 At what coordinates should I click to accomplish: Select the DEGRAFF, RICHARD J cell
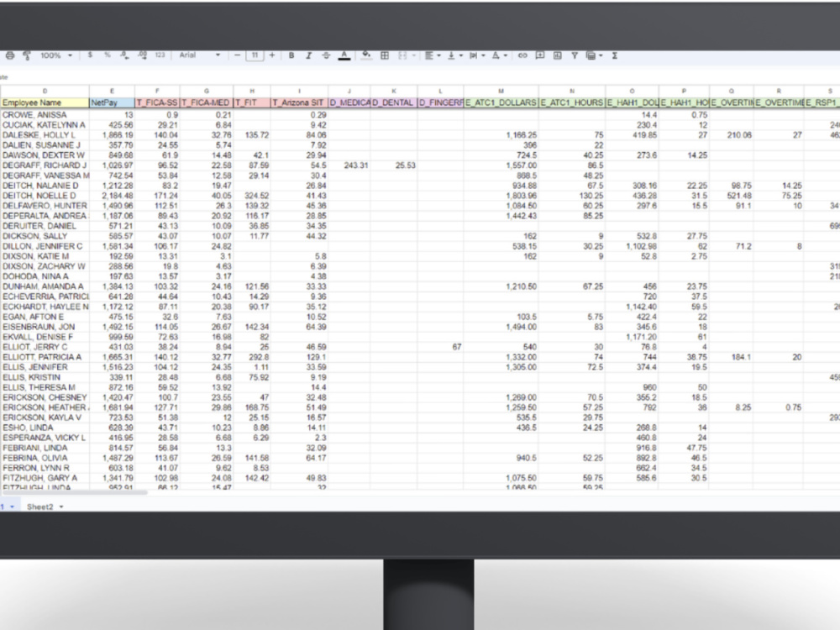pyautogui.click(x=45, y=165)
